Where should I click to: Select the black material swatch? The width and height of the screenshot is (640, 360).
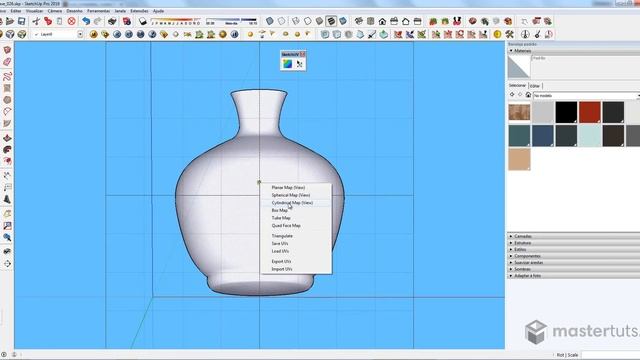[x=566, y=112]
